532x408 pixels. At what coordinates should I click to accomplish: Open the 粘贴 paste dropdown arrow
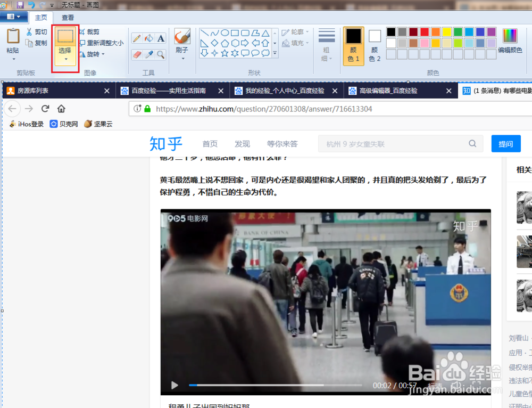pyautogui.click(x=14, y=59)
